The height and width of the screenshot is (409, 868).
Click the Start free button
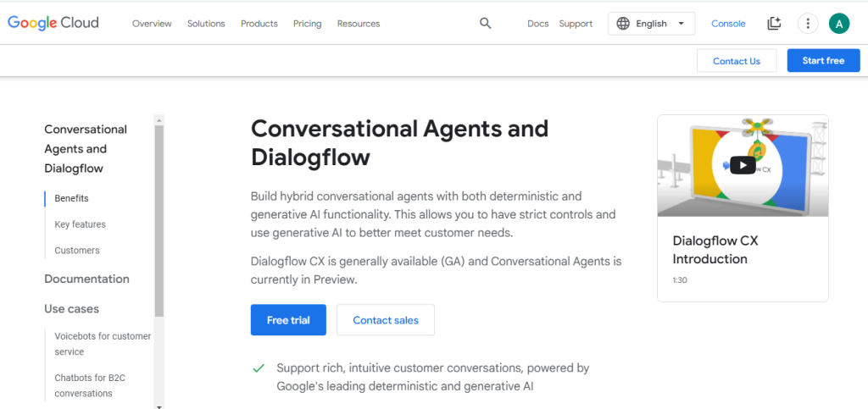(x=823, y=61)
